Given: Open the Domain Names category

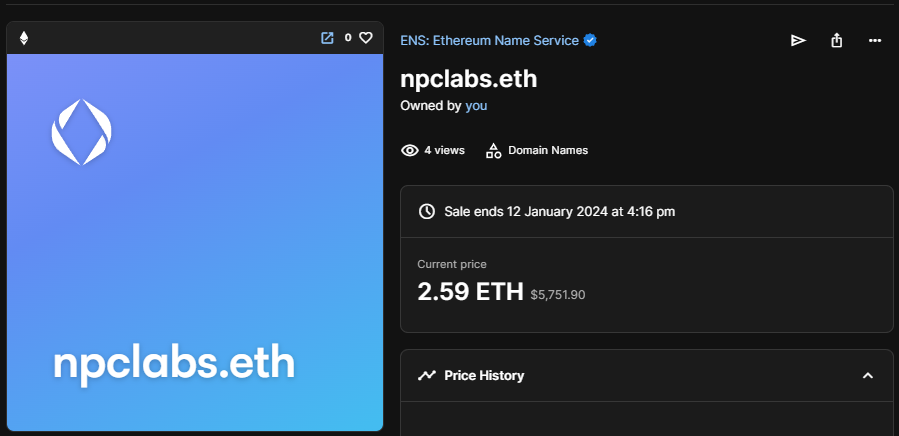Looking at the screenshot, I should (548, 150).
